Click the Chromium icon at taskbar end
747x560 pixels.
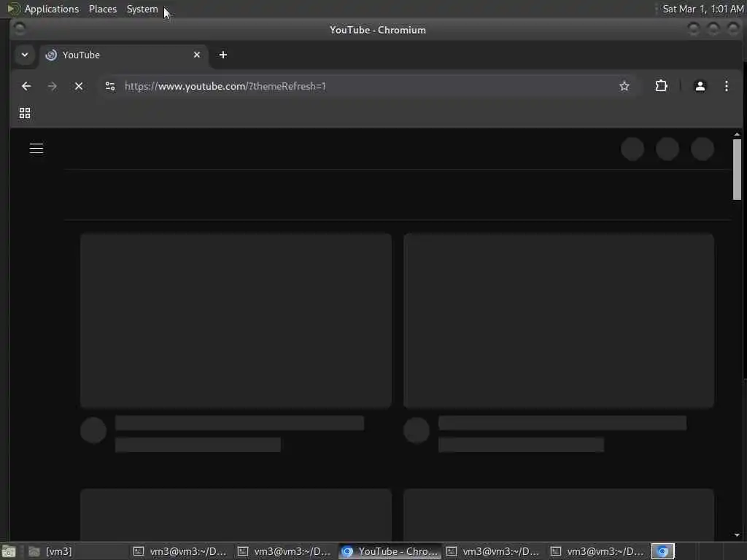(x=662, y=551)
